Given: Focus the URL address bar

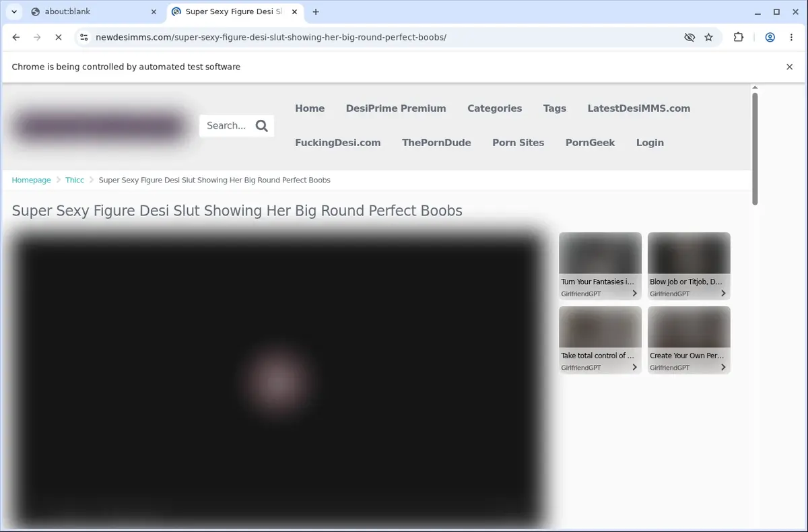Looking at the screenshot, I should point(384,37).
